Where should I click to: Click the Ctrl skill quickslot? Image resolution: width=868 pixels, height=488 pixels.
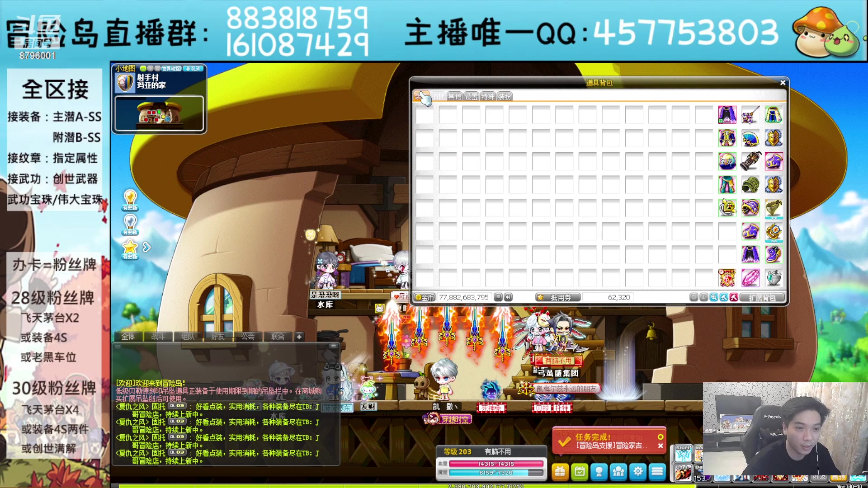click(x=683, y=473)
